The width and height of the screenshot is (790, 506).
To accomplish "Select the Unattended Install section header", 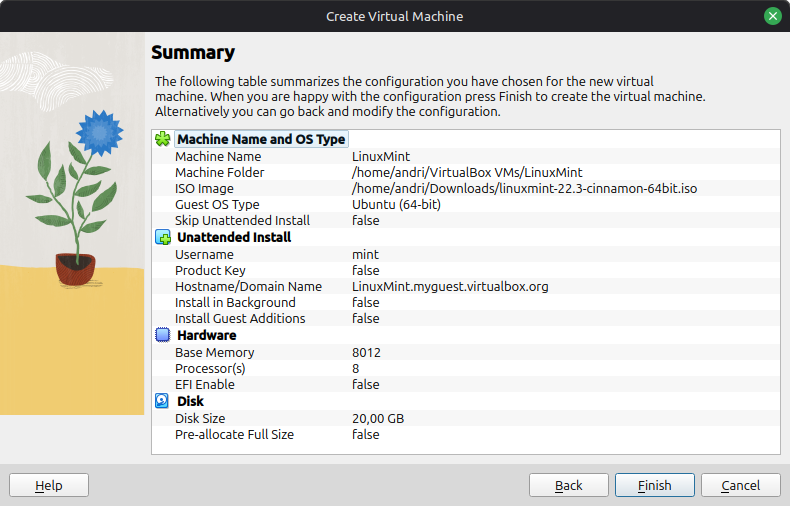I will coord(234,237).
